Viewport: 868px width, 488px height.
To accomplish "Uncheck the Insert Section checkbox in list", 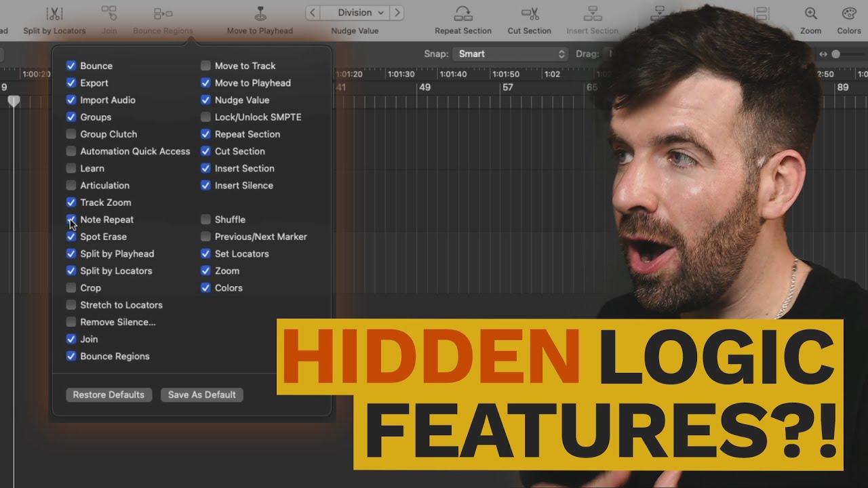I will tap(205, 168).
